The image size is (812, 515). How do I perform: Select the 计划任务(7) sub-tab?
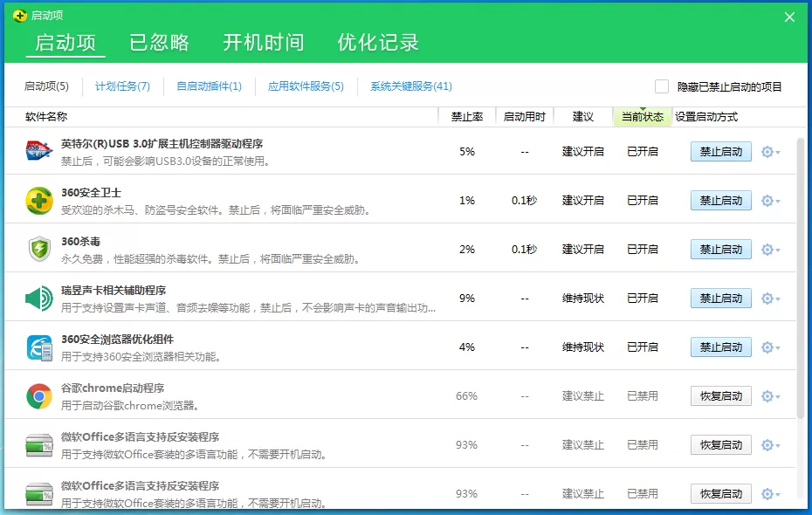pyautogui.click(x=123, y=86)
